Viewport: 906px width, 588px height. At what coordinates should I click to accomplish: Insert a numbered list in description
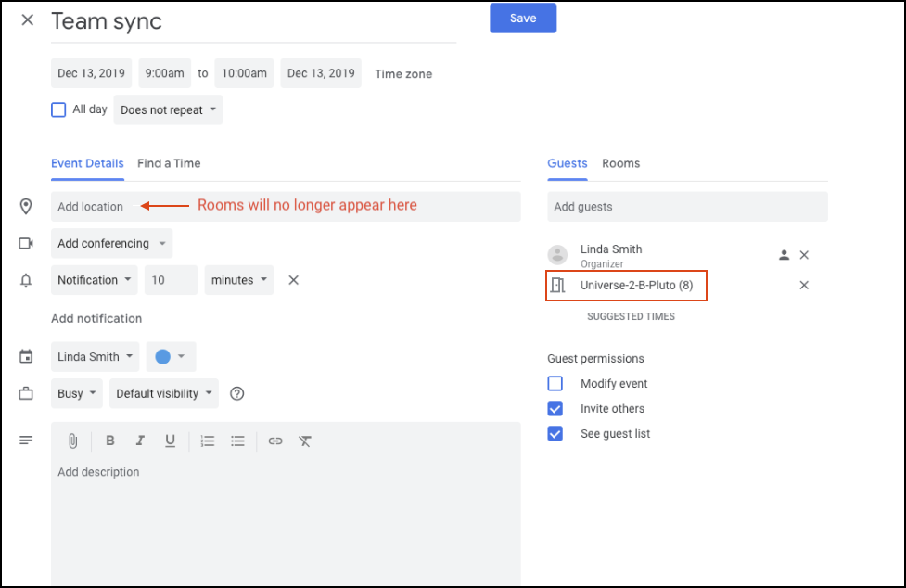(208, 441)
